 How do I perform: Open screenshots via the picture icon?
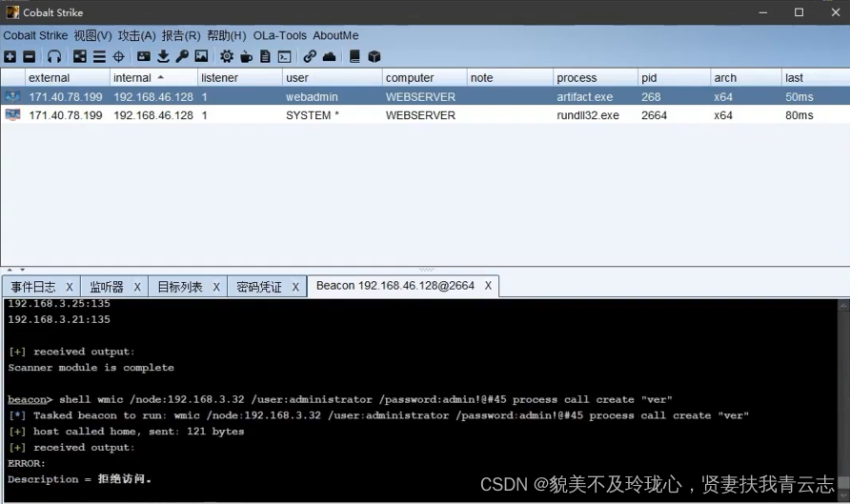(202, 56)
